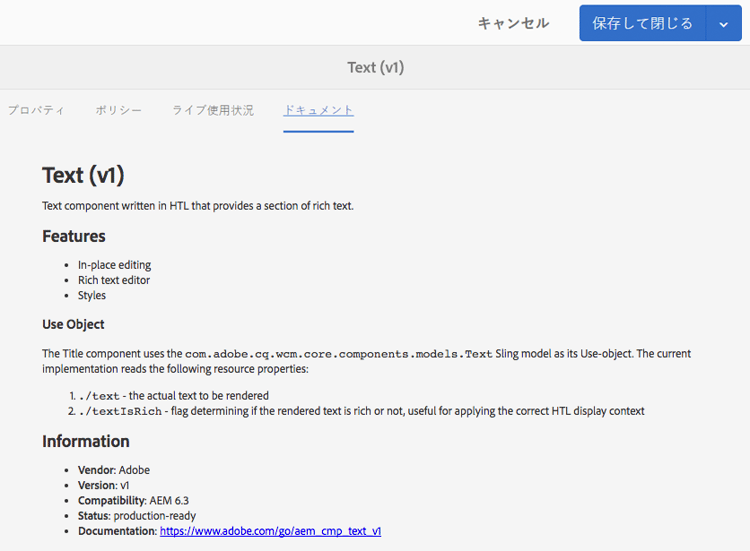Click the large Text (v1) document heading

[83, 175]
